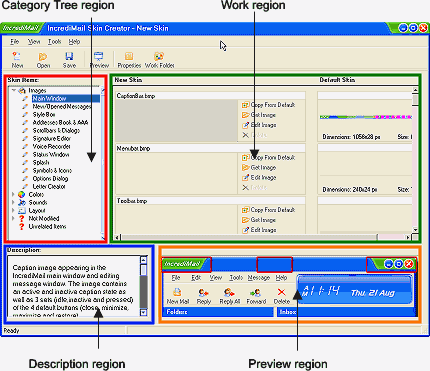
Task: Select Voice Recorder tree item
Action: point(51,147)
